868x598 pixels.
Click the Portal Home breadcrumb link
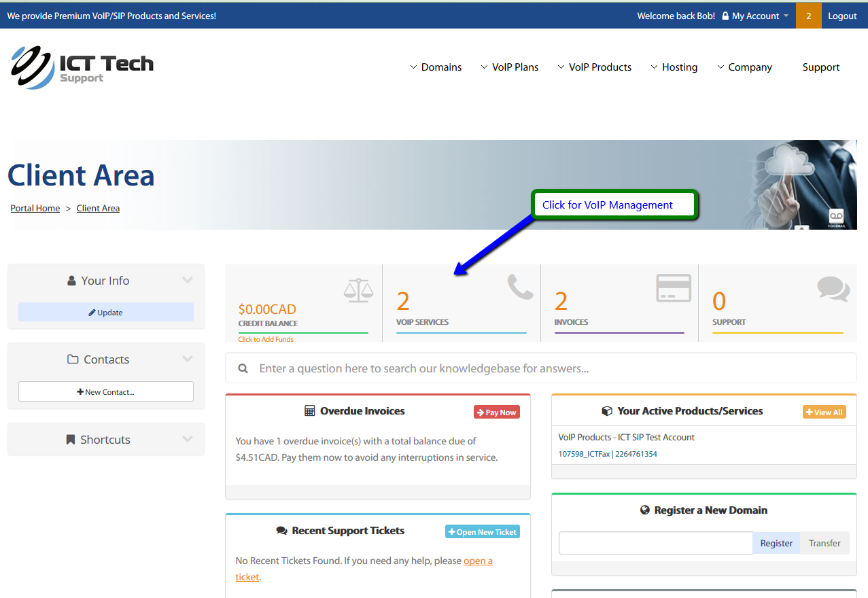[x=35, y=209]
